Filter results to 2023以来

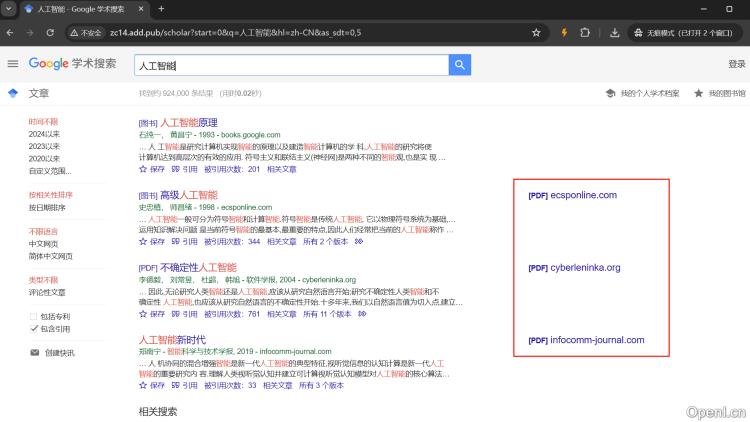click(44, 146)
